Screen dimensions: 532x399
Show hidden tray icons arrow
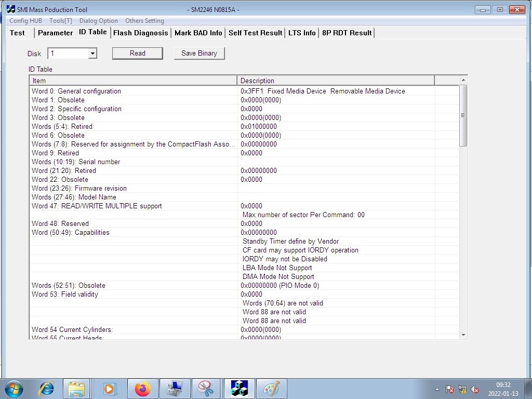pos(437,389)
